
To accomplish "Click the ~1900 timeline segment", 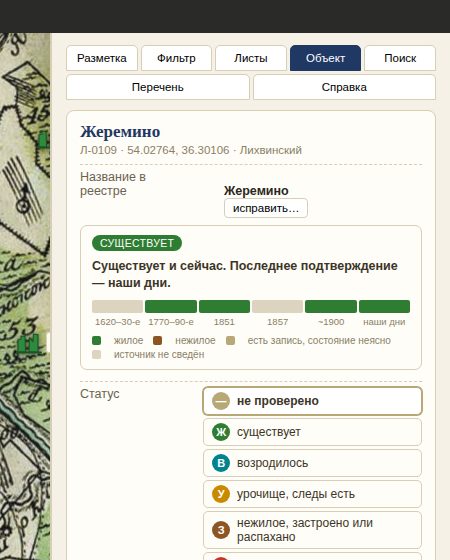I will click(x=331, y=306).
